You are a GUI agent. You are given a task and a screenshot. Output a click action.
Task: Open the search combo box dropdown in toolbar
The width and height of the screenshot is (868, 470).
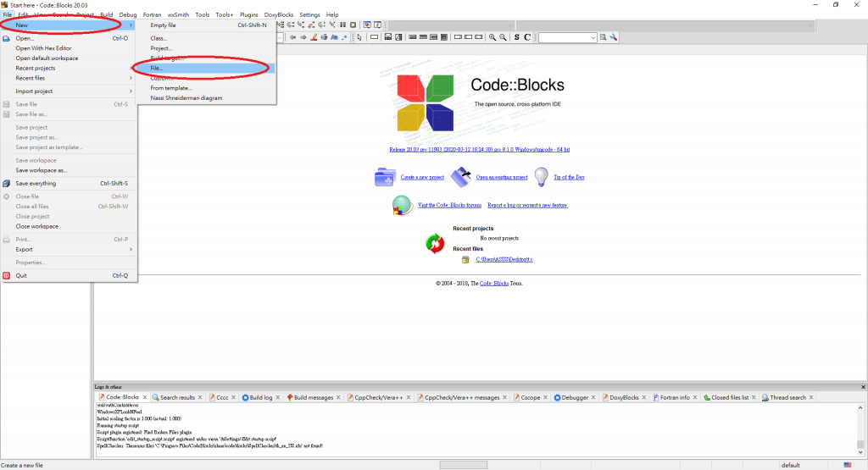click(x=593, y=37)
